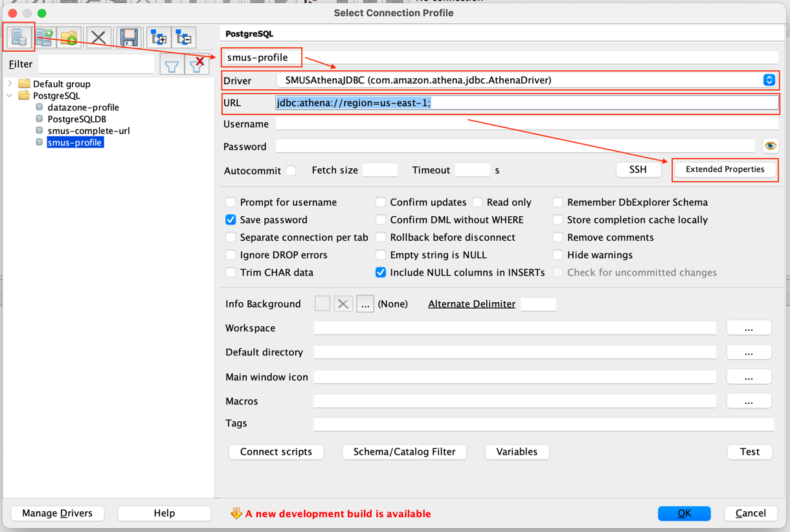Expand all profile groups in tree

(x=158, y=37)
